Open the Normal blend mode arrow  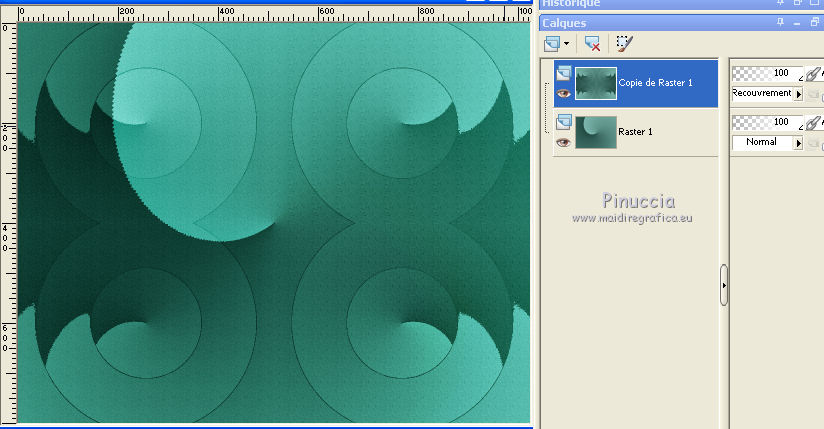point(798,143)
